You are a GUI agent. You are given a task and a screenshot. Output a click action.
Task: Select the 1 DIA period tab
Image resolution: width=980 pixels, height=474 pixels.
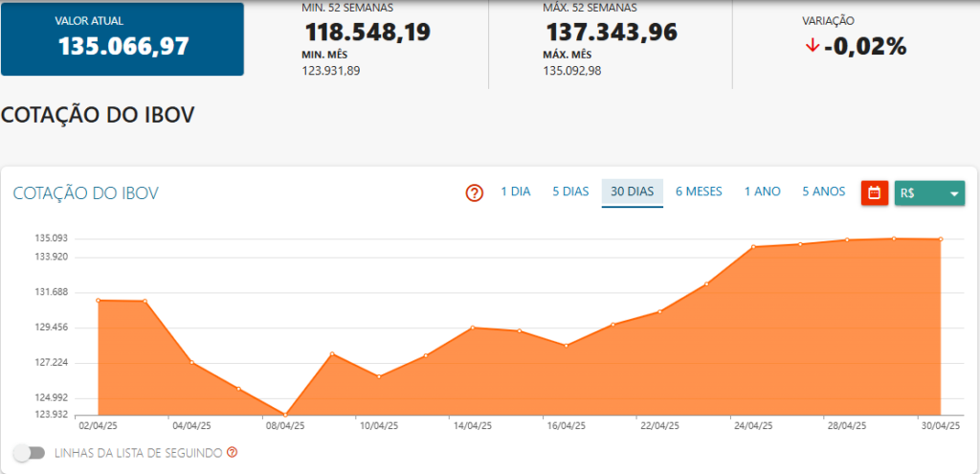pos(516,192)
